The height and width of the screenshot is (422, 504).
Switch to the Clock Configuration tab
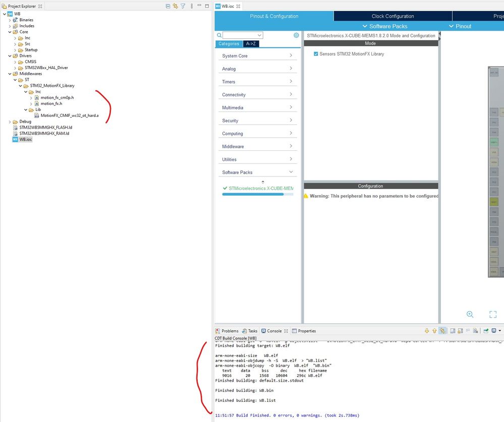click(393, 16)
